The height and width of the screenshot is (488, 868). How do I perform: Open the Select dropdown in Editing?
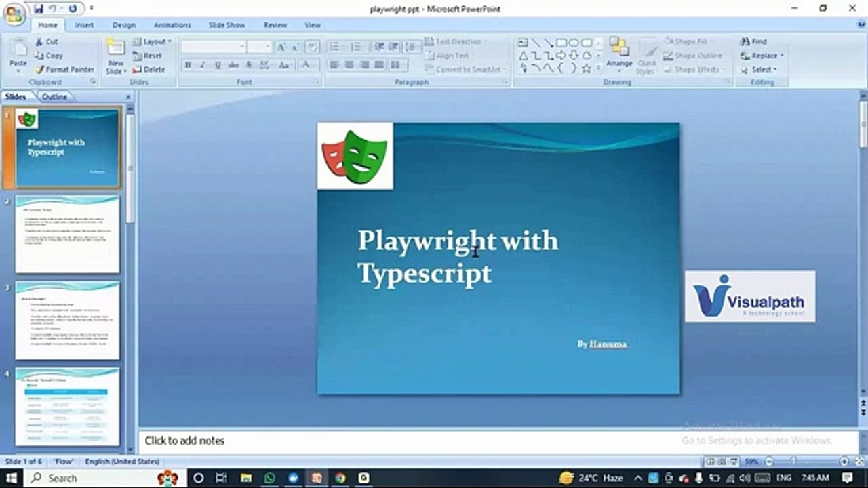tap(759, 69)
